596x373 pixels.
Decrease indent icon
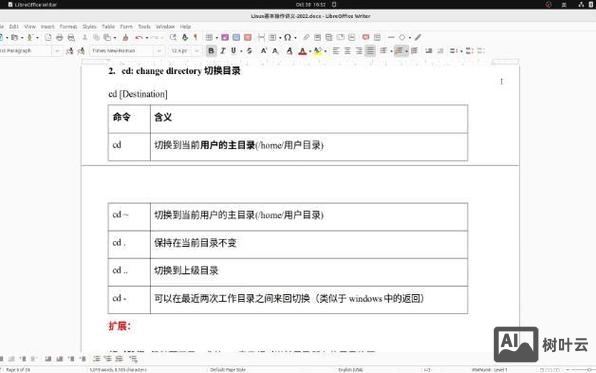[x=441, y=51]
